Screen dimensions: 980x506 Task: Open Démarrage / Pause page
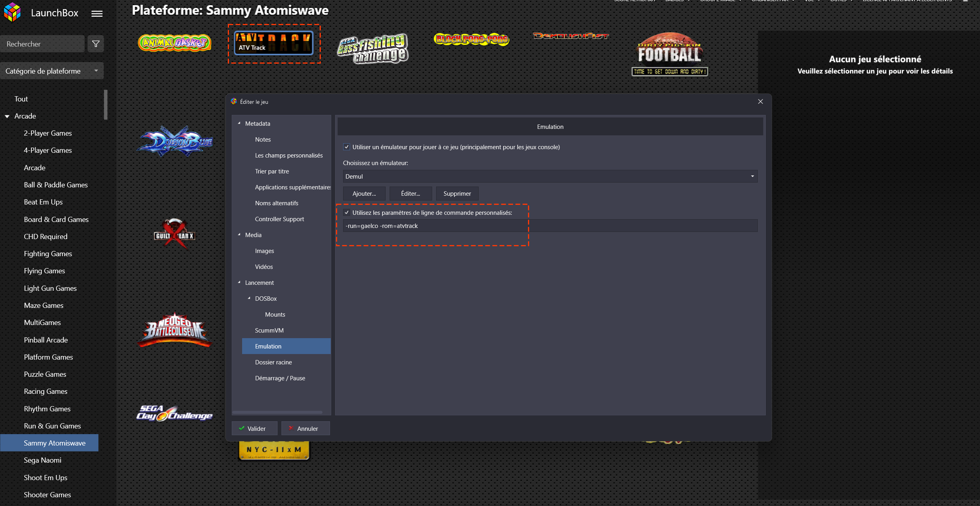280,378
